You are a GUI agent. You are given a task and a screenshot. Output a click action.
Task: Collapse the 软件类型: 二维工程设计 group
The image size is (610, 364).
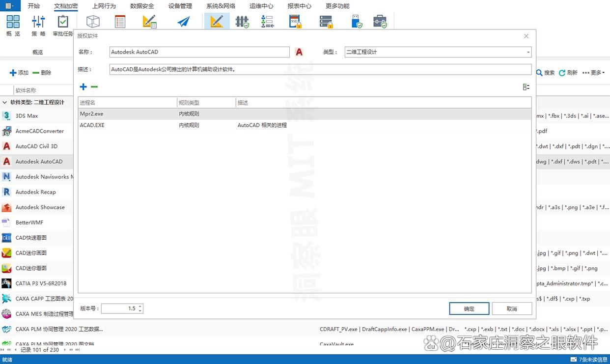[5, 103]
